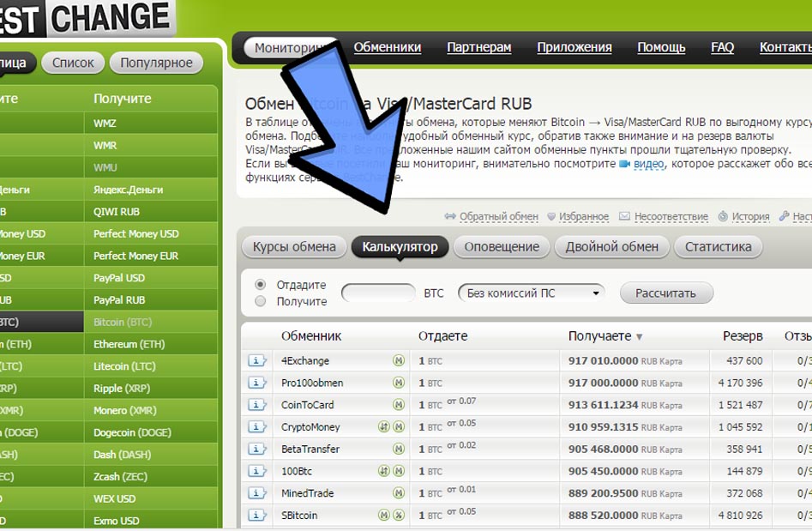Image resolution: width=812 pixels, height=531 pixels.
Task: Follow the видео link
Action: point(649,164)
